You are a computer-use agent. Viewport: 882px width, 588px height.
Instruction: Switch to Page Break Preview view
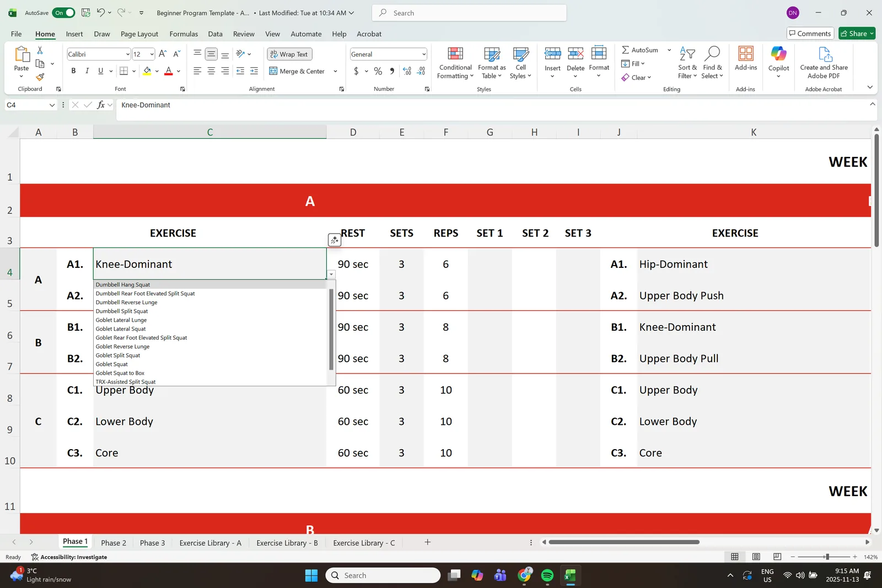pos(777,557)
